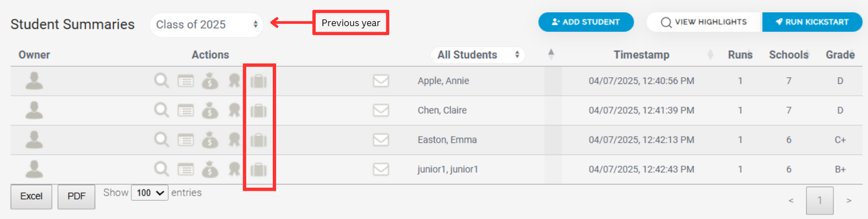The height and width of the screenshot is (219, 868).
Task: Sort by the Grade column header
Action: tap(840, 55)
